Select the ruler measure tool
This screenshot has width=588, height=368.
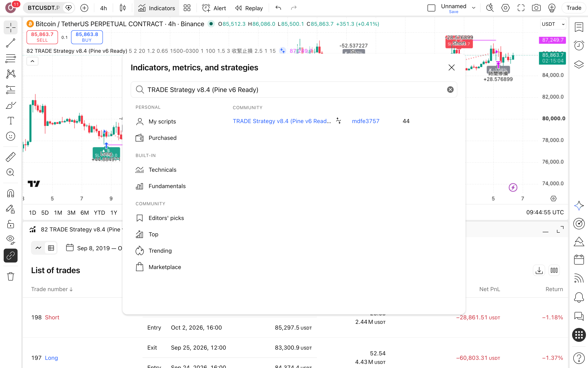10,157
